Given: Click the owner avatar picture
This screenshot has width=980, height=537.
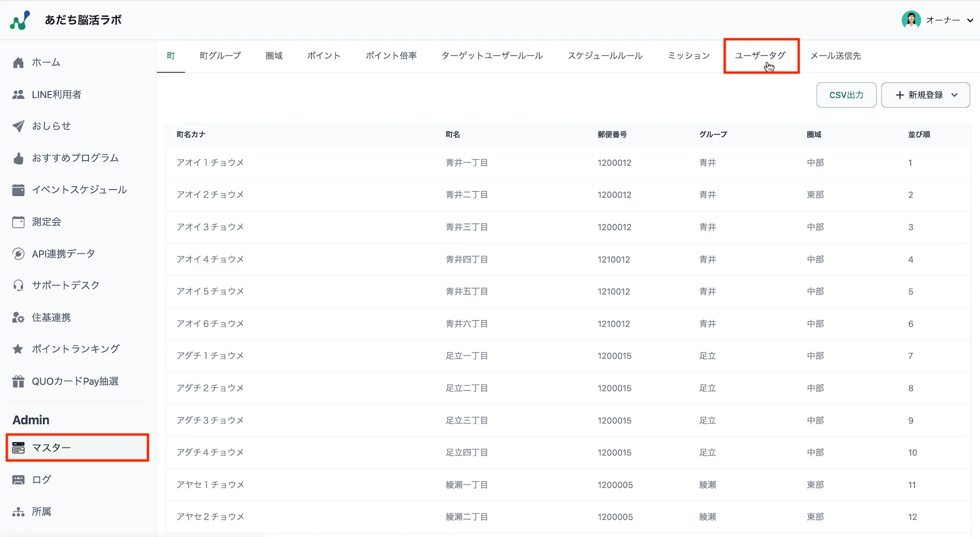Looking at the screenshot, I should click(911, 20).
